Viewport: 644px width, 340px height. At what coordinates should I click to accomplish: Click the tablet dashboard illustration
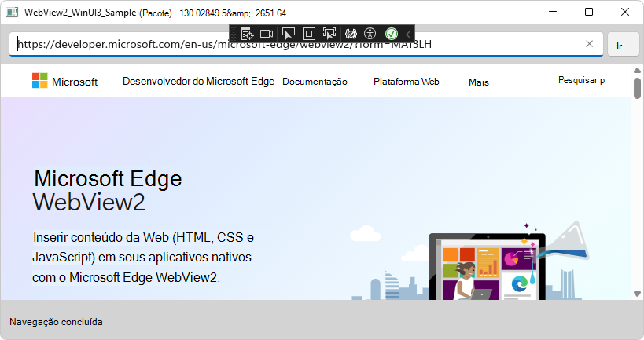point(488,267)
